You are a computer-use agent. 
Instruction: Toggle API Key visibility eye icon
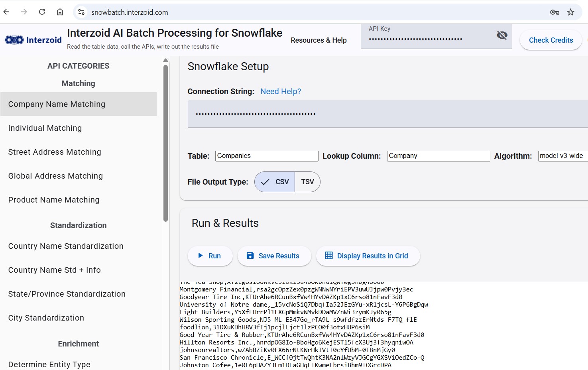(502, 35)
